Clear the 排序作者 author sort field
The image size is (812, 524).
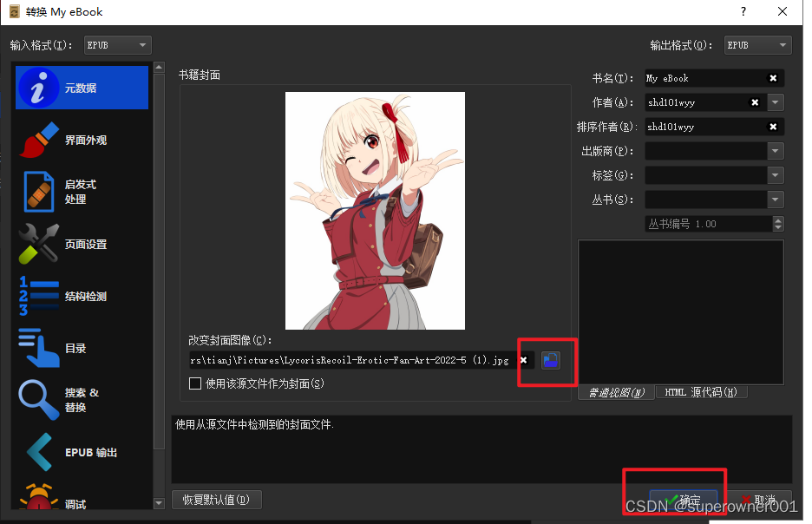coord(773,127)
